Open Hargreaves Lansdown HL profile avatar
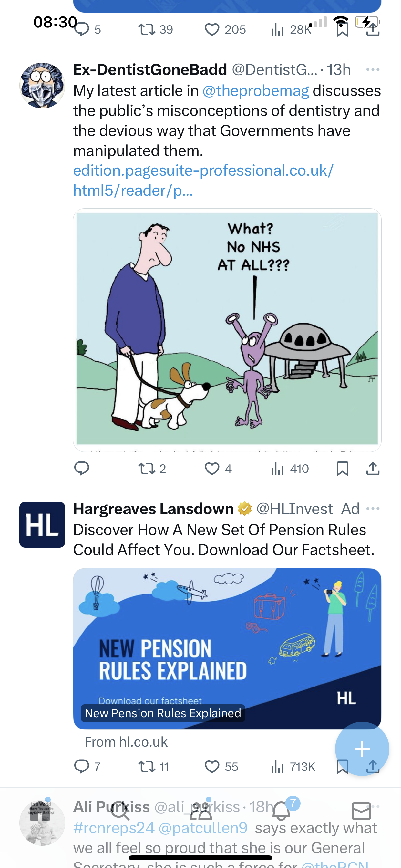401x868 pixels. pos(42,525)
